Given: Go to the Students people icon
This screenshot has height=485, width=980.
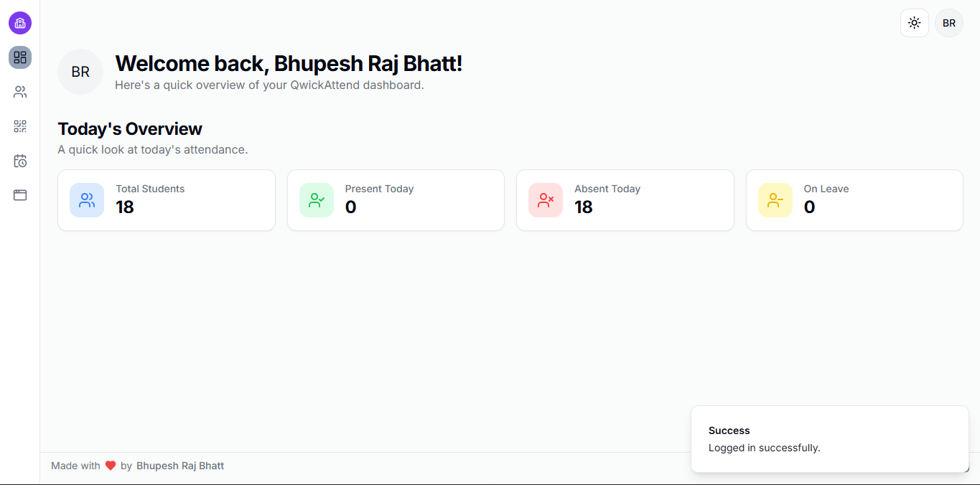Looking at the screenshot, I should (x=20, y=92).
